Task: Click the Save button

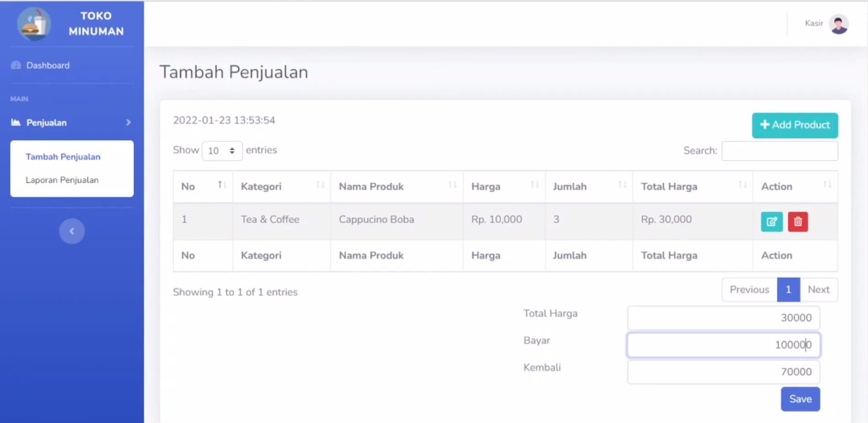Action: point(800,399)
